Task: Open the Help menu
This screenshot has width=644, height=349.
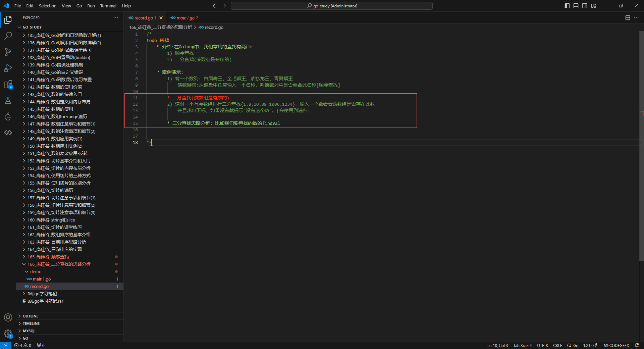Action: (126, 6)
